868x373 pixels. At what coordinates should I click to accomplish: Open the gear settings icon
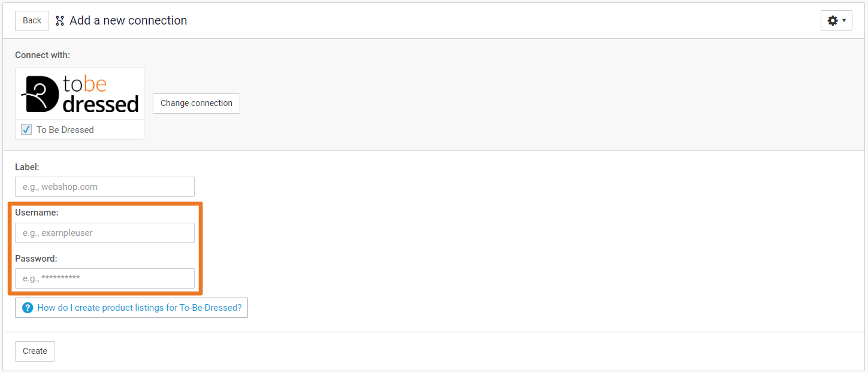[832, 20]
